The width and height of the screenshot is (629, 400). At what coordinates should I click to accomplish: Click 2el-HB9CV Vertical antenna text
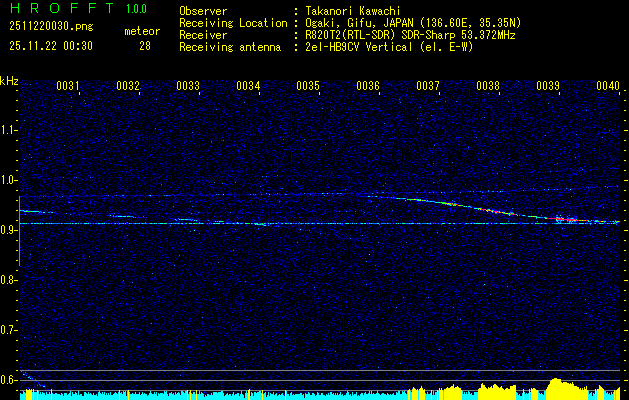coord(389,47)
